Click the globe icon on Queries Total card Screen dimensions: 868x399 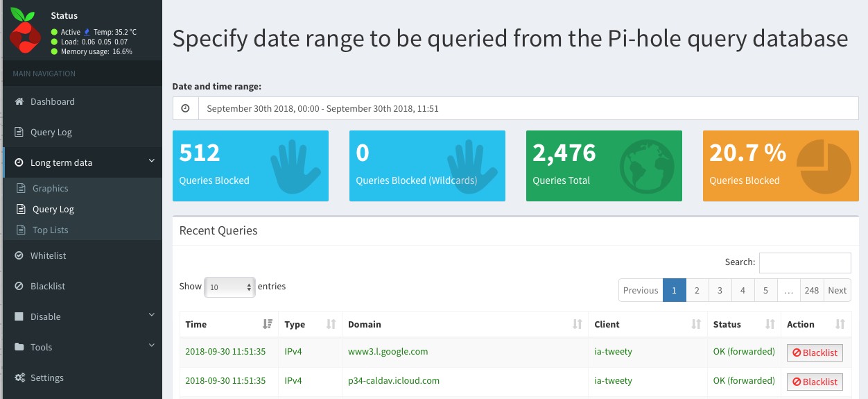(648, 167)
